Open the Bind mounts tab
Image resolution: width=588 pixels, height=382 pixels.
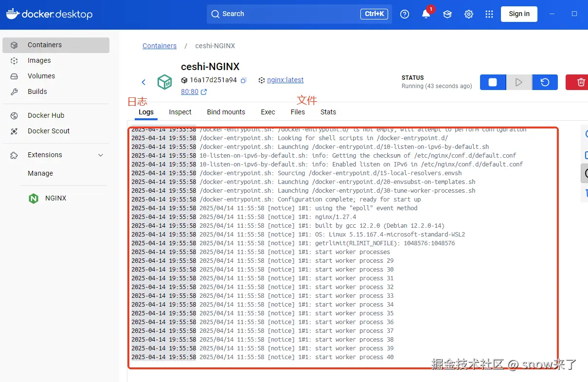click(x=226, y=112)
